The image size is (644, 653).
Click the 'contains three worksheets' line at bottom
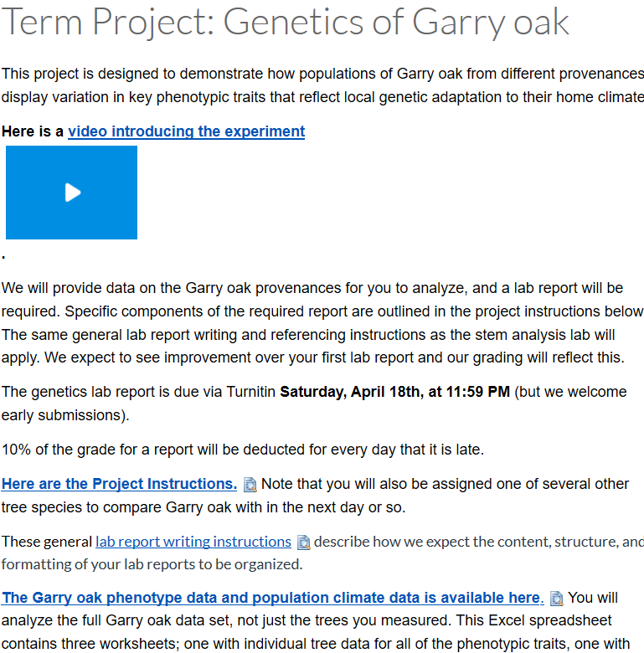coord(316,644)
